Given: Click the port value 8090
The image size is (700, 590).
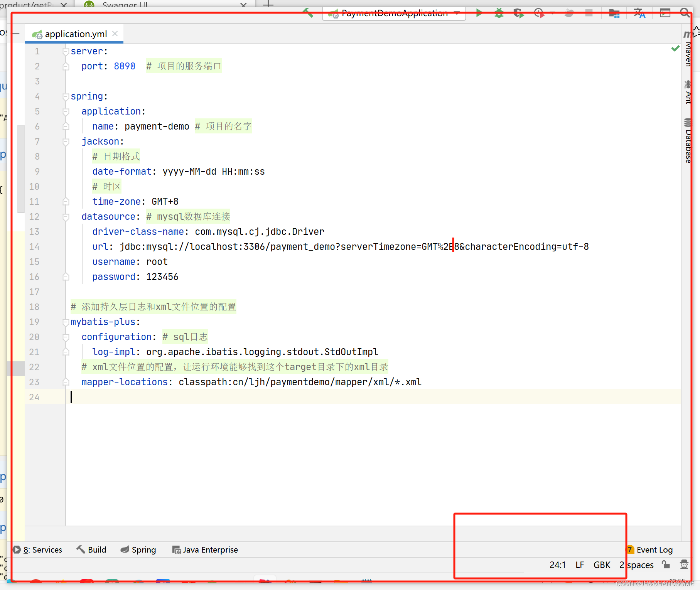Looking at the screenshot, I should [125, 66].
